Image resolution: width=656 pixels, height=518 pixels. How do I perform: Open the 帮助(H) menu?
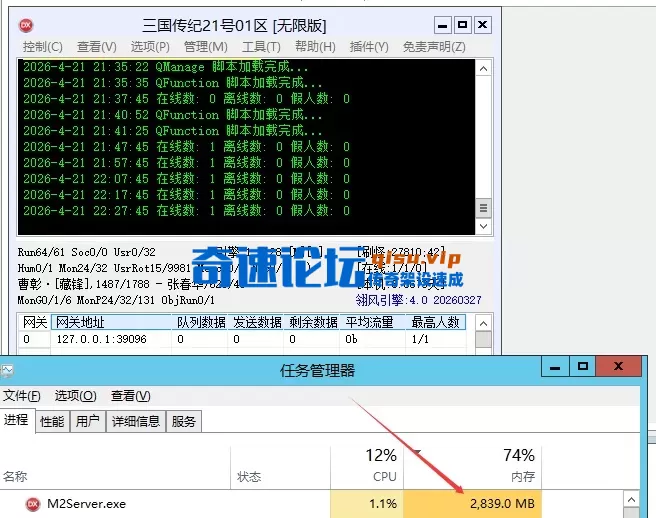pyautogui.click(x=315, y=46)
